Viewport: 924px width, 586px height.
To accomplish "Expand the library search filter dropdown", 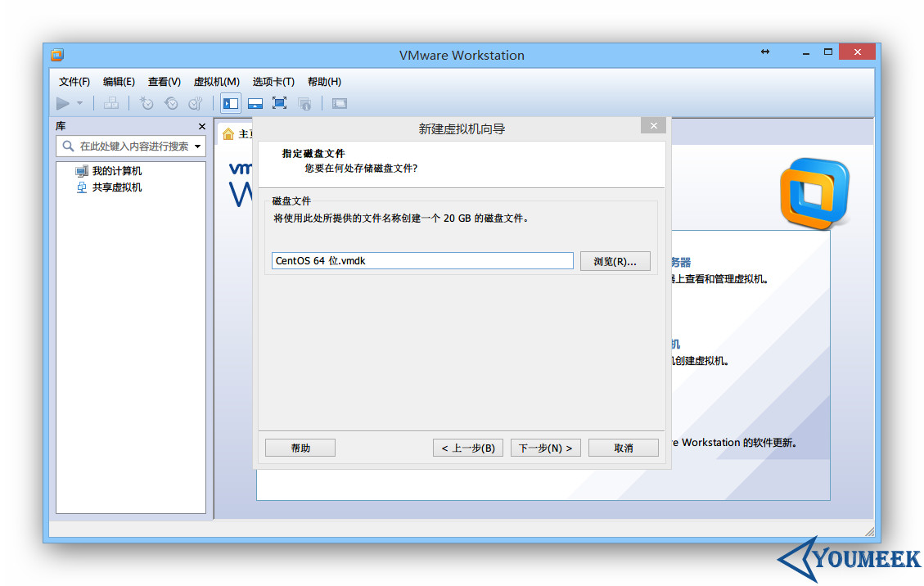I will (x=197, y=146).
